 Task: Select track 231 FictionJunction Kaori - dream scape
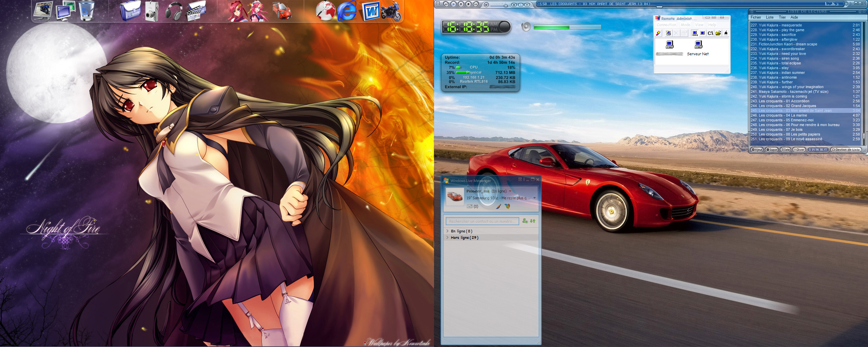[x=805, y=44]
